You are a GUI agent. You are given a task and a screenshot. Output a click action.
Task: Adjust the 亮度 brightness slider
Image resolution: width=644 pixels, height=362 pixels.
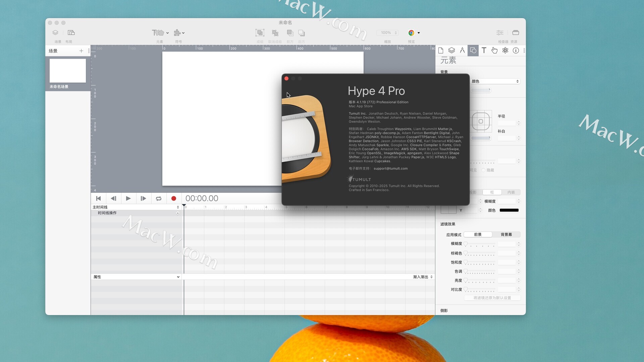click(480, 280)
